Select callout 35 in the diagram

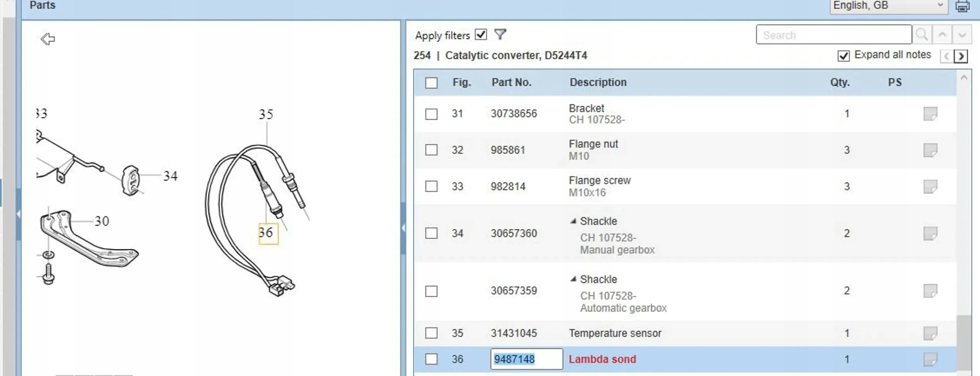point(266,114)
